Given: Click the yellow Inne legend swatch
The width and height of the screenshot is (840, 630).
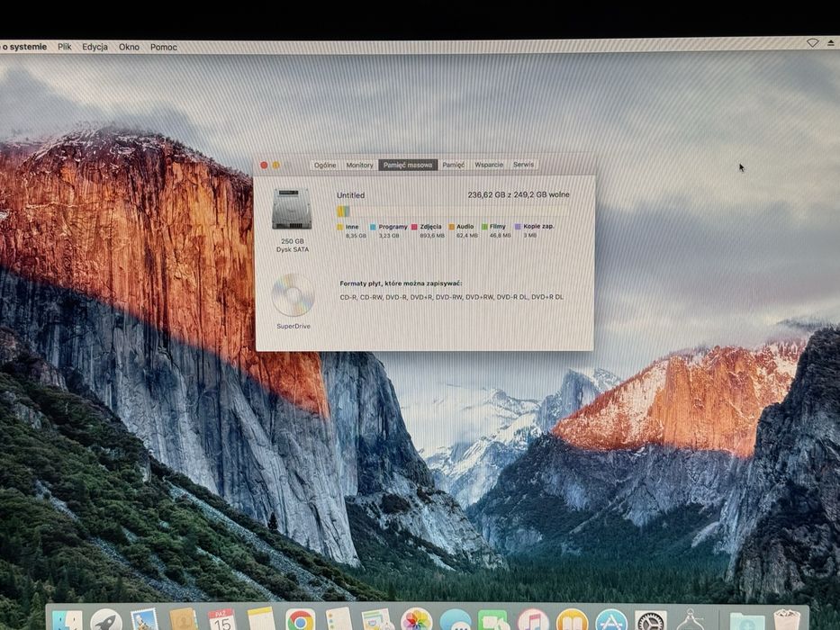Looking at the screenshot, I should (340, 227).
